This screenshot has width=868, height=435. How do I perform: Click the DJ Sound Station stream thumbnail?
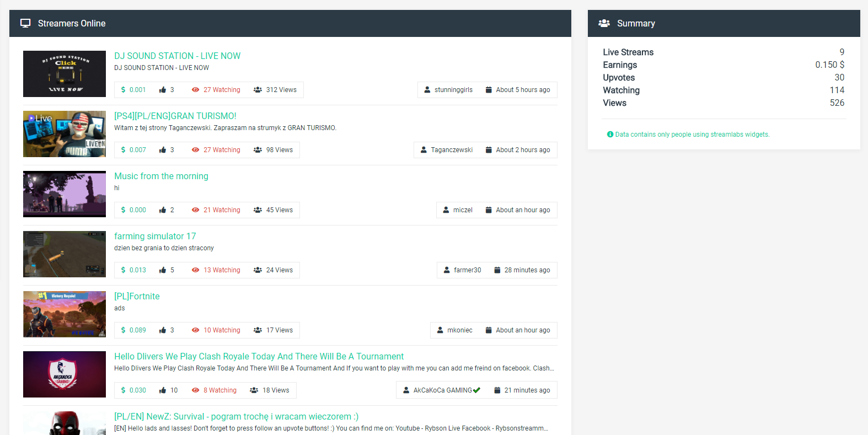pyautogui.click(x=65, y=74)
